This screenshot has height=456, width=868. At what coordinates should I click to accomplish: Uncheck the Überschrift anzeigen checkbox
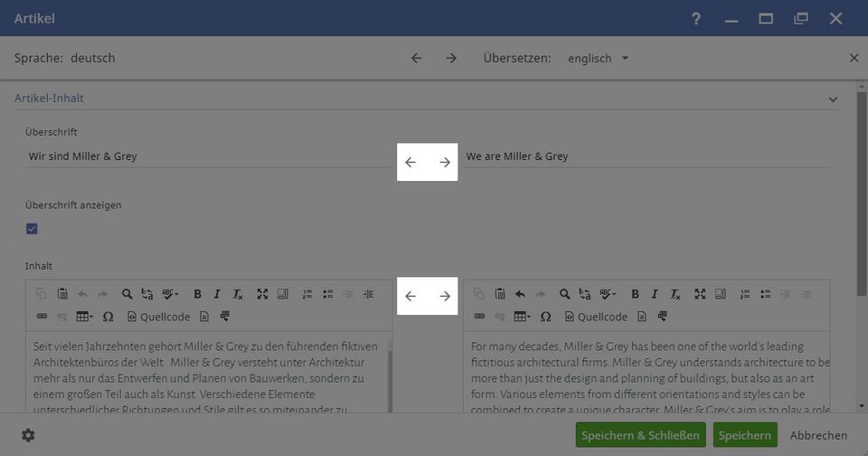coord(32,229)
